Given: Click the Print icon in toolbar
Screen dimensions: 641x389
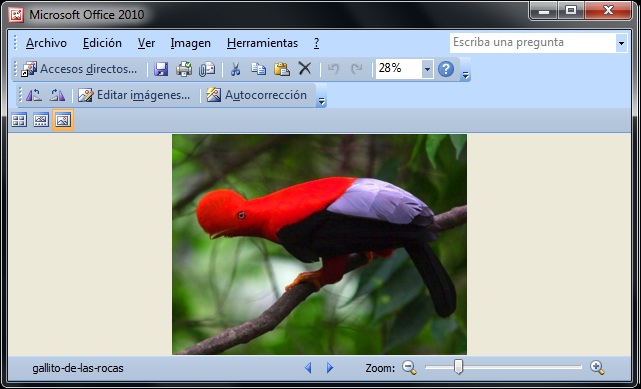Looking at the screenshot, I should coord(184,69).
